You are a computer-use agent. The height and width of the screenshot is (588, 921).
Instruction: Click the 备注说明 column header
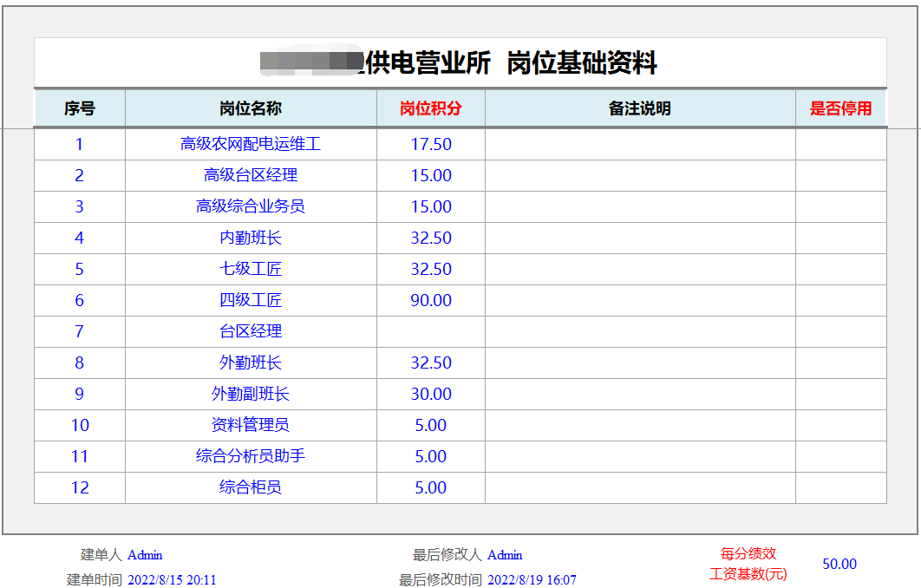(x=639, y=108)
